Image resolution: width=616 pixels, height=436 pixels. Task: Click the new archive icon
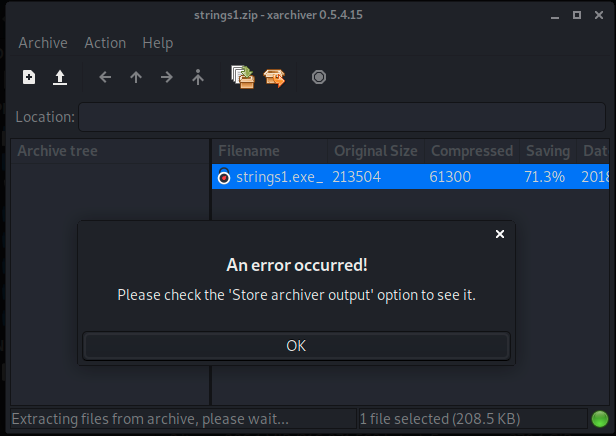click(29, 77)
